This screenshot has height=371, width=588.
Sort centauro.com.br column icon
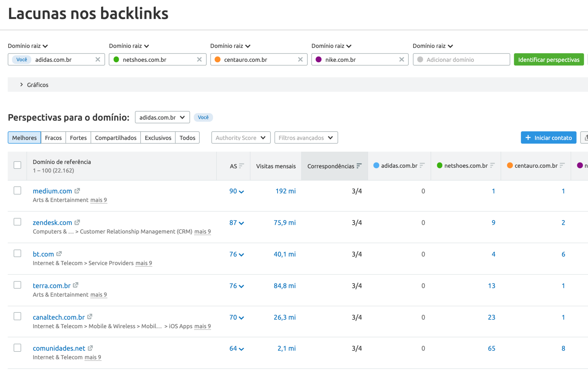click(x=562, y=165)
